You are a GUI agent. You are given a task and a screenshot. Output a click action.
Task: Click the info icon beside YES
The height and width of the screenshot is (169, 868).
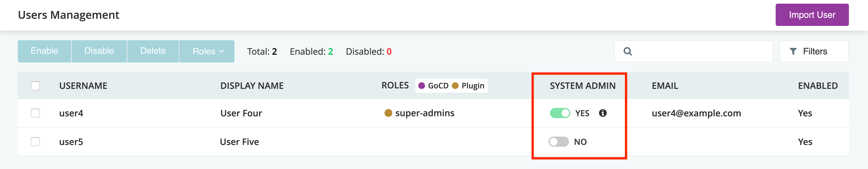pyautogui.click(x=603, y=113)
